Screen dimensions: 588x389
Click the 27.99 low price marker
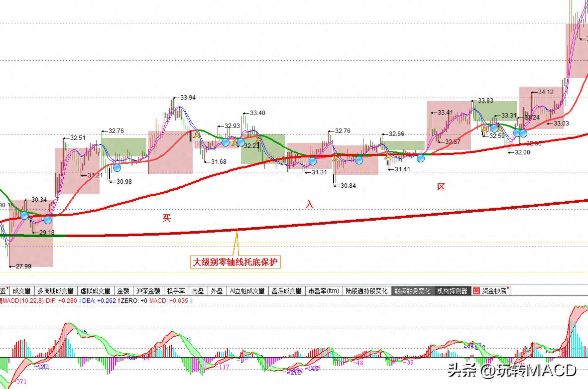tap(23, 266)
